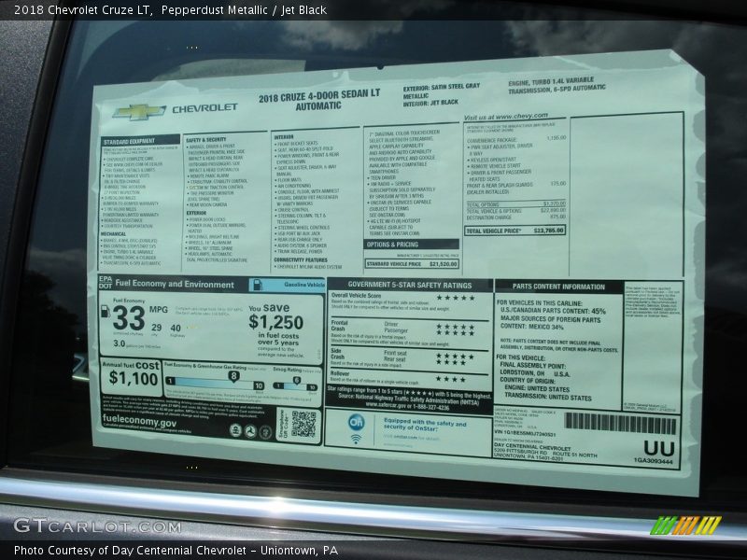This screenshot has width=747, height=560.
Task: Click the large UU code
Action: pyautogui.click(x=659, y=448)
